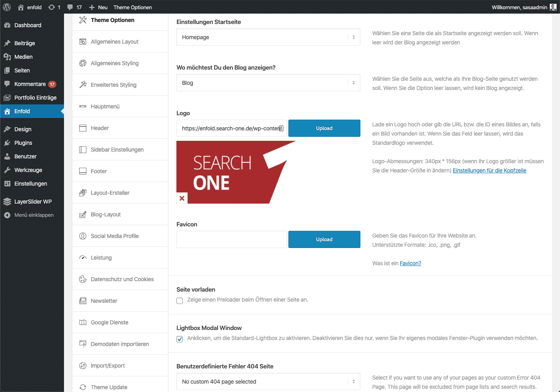Open the Newsletter tab
This screenshot has width=560, height=392.
(x=120, y=301)
